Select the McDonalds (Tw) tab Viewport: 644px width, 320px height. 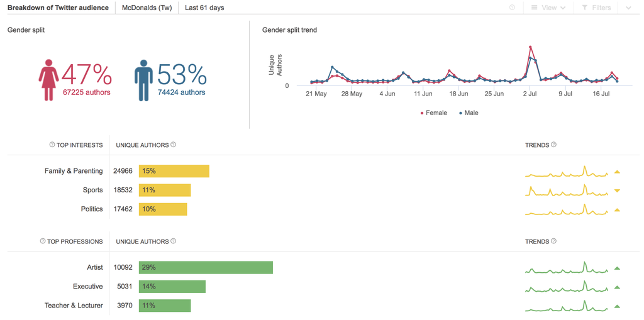(147, 8)
